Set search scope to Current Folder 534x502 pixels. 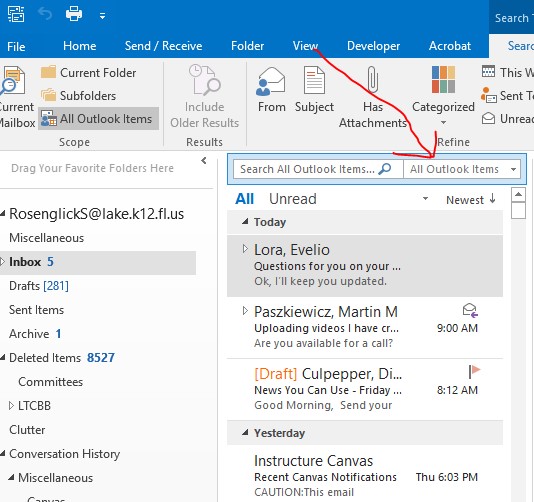coord(89,73)
